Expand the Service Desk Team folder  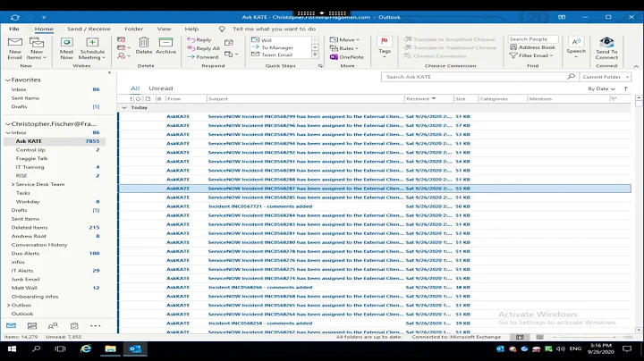tap(13, 185)
